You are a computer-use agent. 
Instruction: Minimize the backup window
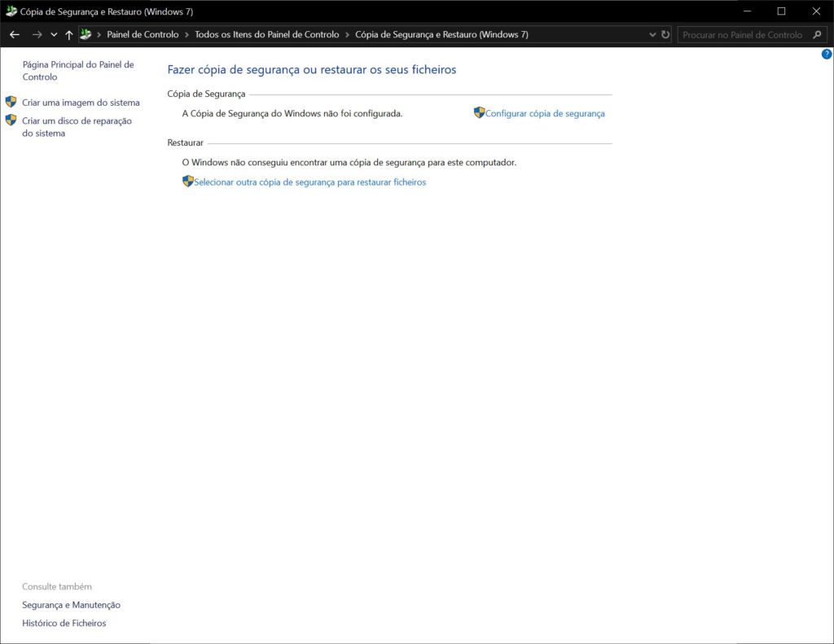click(x=747, y=11)
